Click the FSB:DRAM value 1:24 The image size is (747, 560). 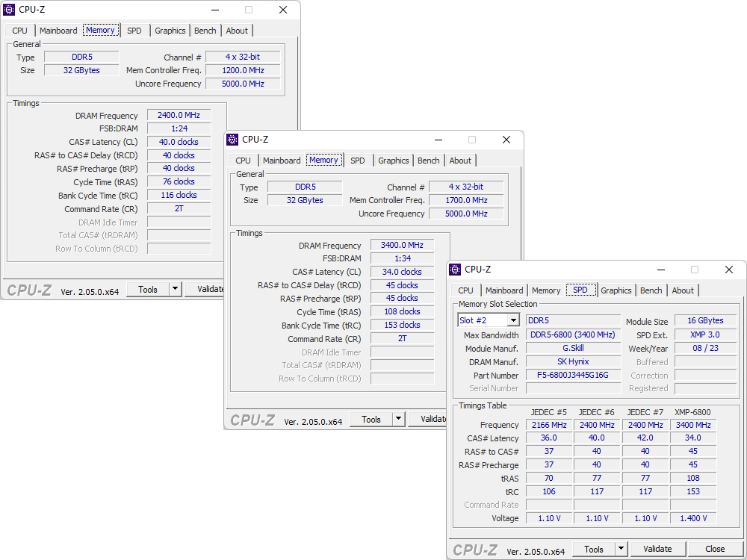[179, 128]
